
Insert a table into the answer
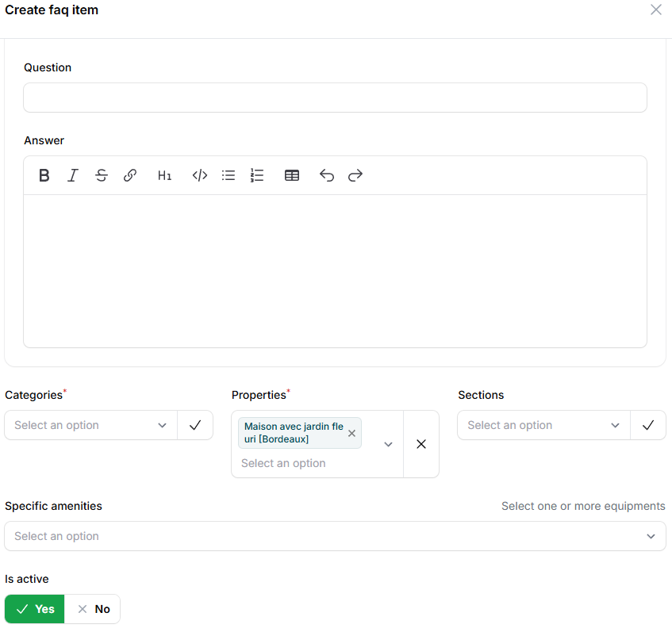(x=292, y=176)
